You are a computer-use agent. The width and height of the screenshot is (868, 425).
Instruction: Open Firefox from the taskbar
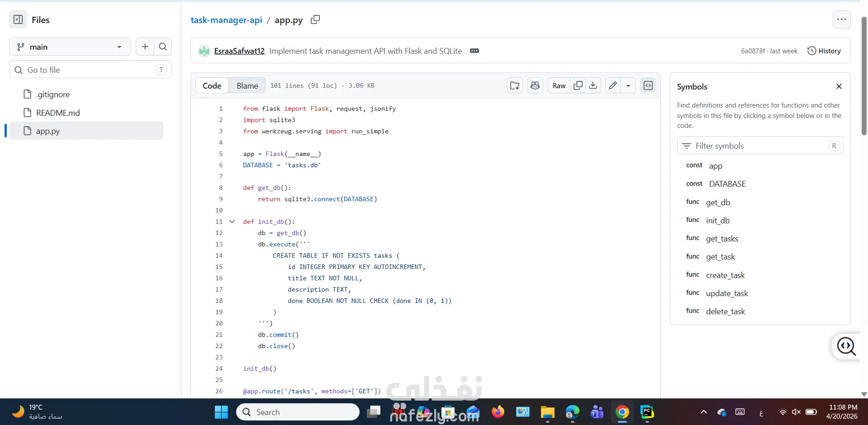tap(498, 412)
